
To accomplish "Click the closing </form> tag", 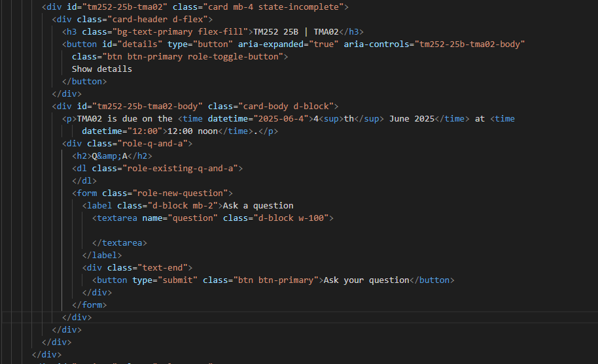I will [89, 305].
